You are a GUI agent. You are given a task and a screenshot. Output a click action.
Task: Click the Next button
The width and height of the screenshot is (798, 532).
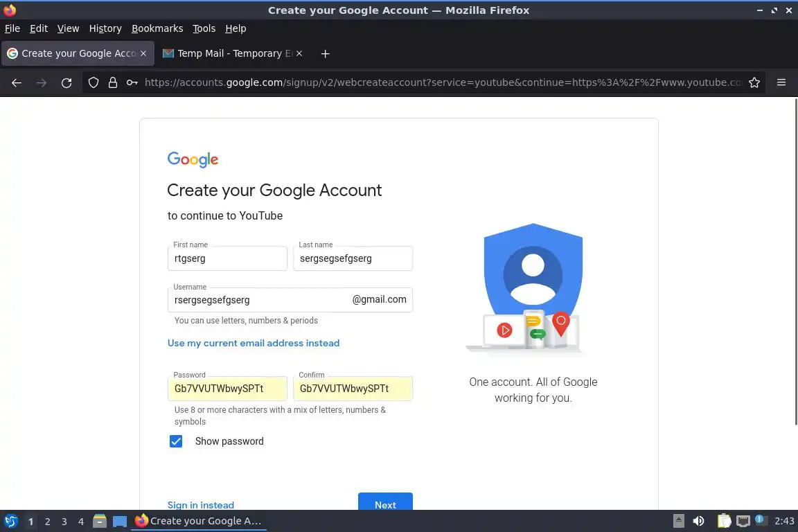[385, 502]
